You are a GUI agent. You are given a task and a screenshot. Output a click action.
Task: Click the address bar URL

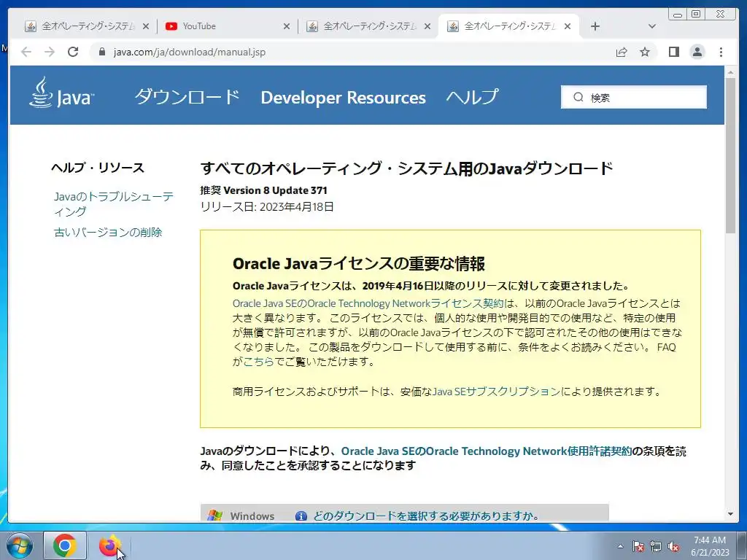pos(190,52)
